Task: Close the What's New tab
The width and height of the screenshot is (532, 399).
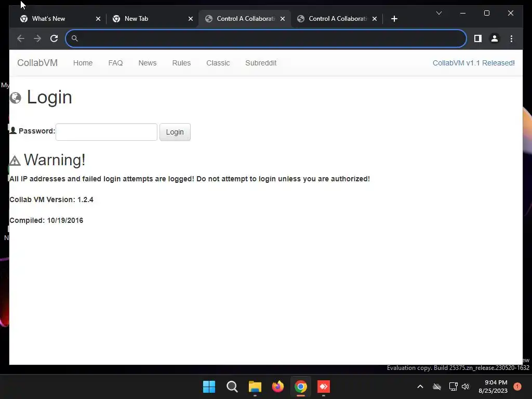Action: 98,19
